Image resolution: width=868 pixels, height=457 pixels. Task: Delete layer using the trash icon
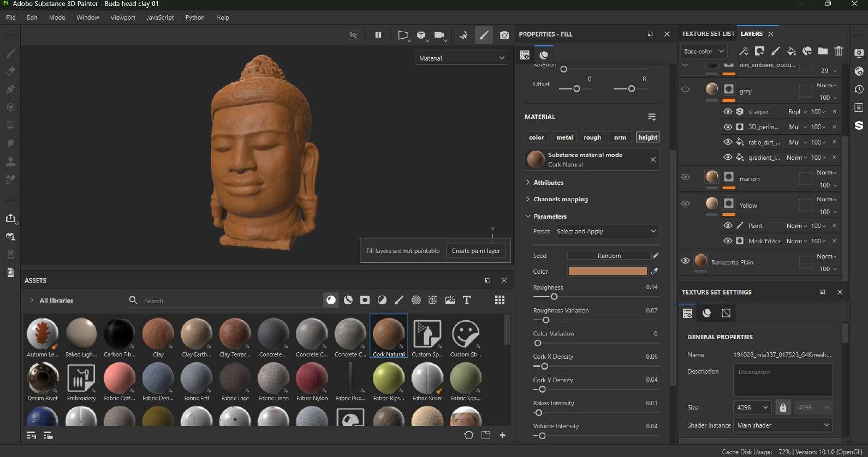(839, 51)
